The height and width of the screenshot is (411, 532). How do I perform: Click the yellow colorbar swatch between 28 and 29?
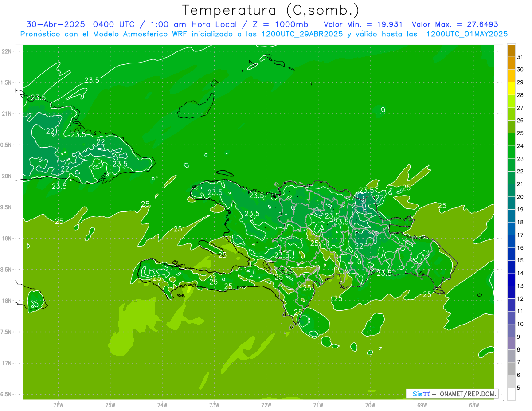[511, 89]
